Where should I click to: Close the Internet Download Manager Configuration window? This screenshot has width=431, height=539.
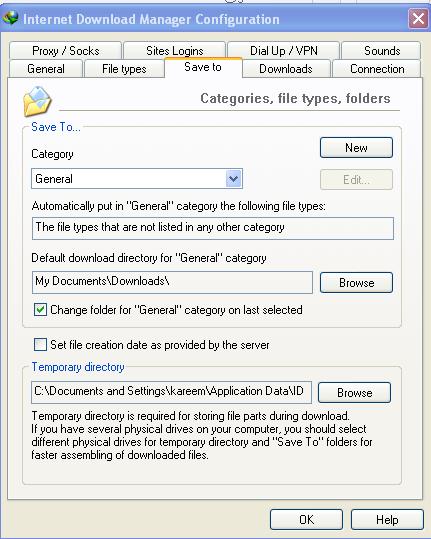coord(418,18)
